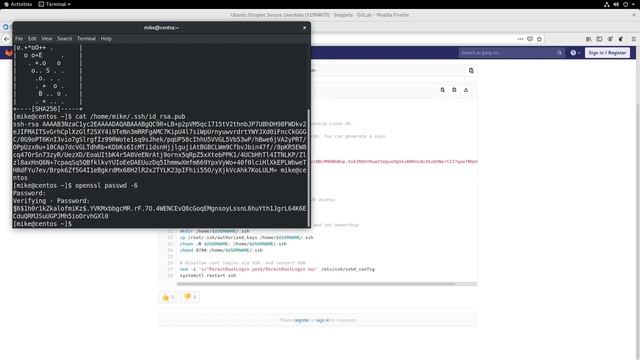Screen dimensions: 640x360
Task: Copy snippet file contents using toolbar icon
Action: 442,90
